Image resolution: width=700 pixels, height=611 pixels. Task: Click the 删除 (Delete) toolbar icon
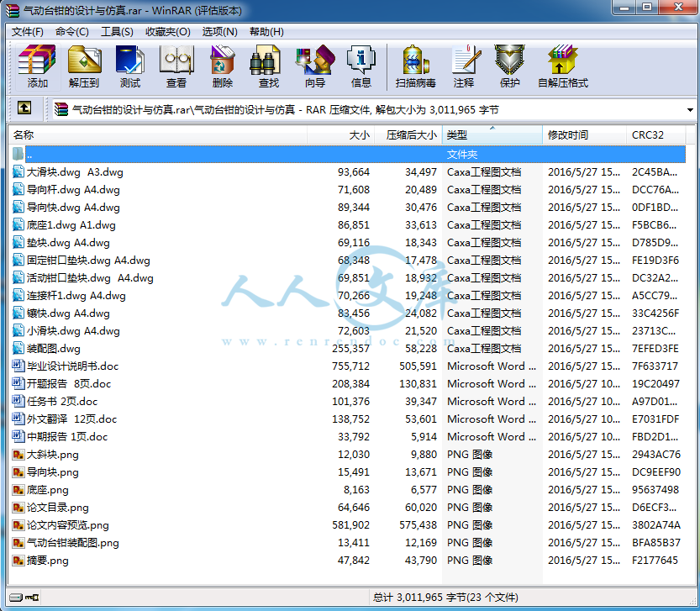223,66
